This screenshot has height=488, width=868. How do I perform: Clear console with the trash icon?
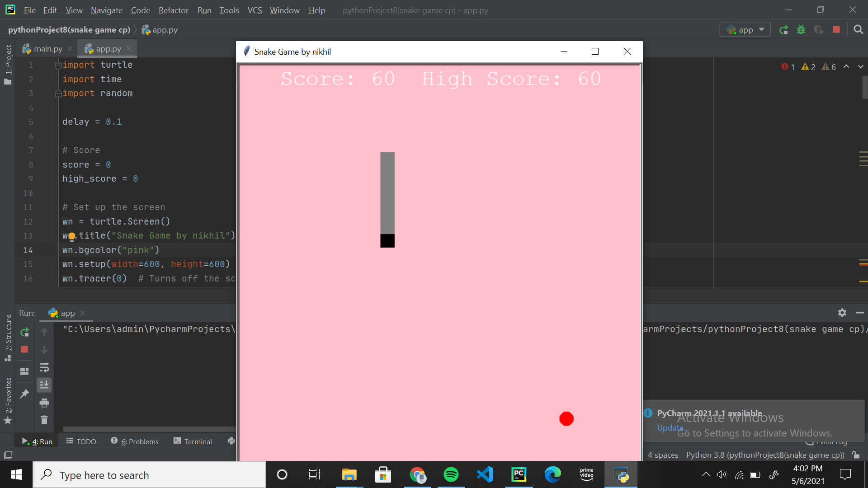(44, 420)
